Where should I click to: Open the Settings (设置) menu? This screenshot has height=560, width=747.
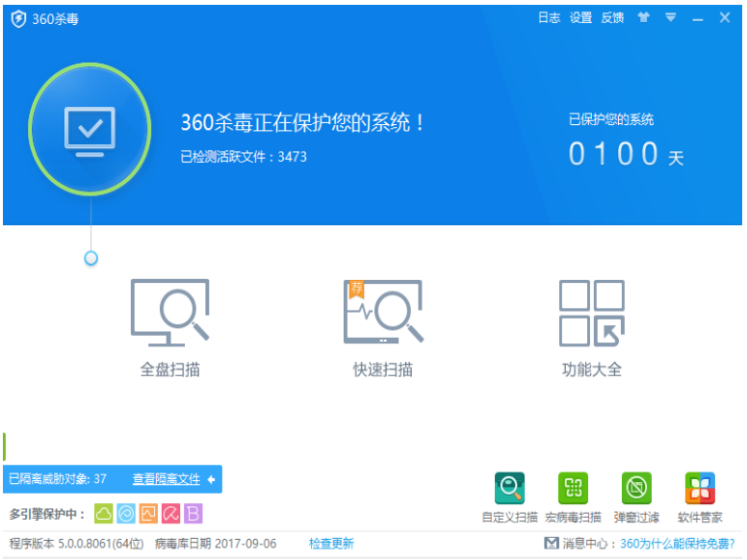point(580,18)
